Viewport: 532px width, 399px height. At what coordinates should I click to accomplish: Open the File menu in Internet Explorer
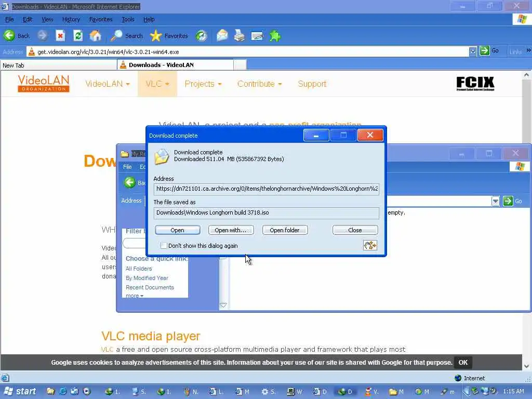9,19
